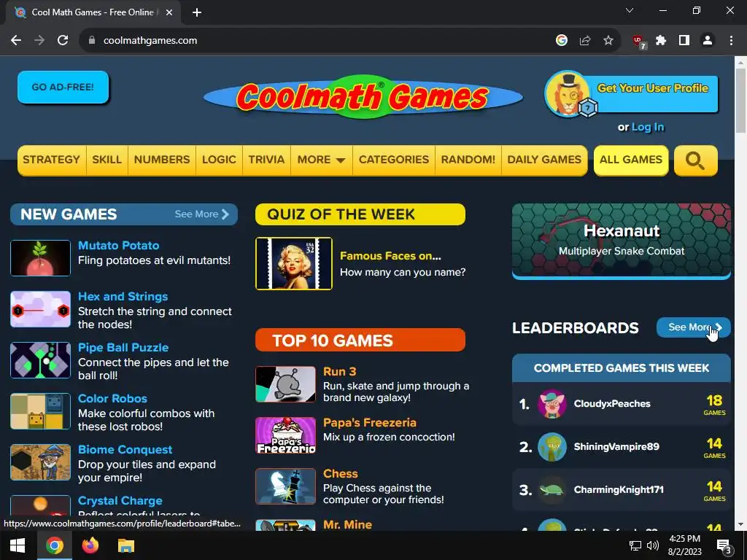
Task: Open the Famous Faces on... quiz link
Action: pyautogui.click(x=390, y=256)
